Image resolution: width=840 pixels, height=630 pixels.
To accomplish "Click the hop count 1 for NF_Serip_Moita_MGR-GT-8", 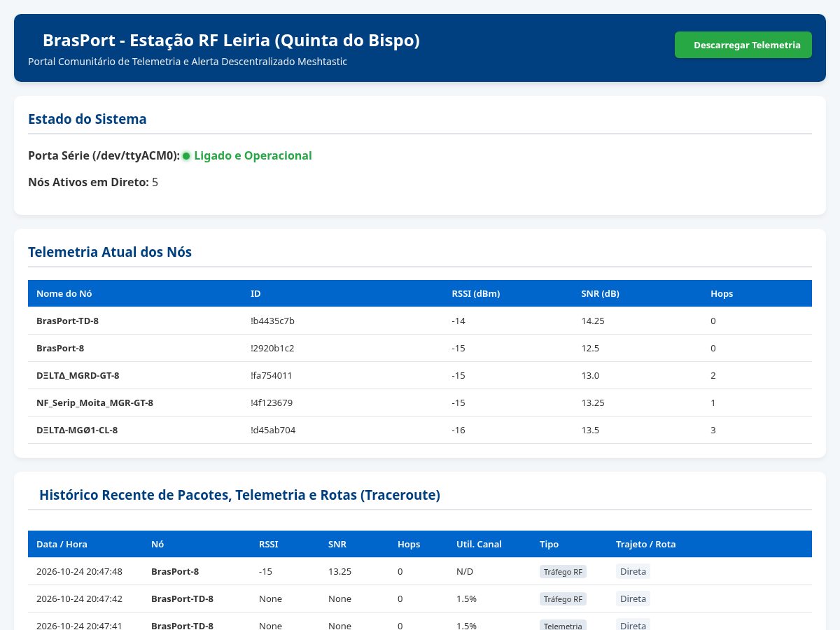I will coord(713,402).
